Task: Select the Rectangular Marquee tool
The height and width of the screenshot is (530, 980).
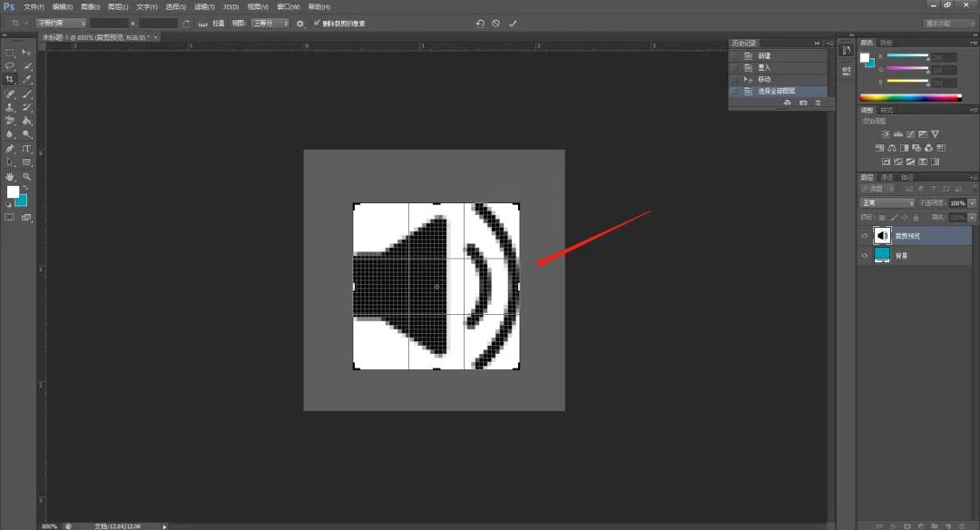Action: point(9,53)
